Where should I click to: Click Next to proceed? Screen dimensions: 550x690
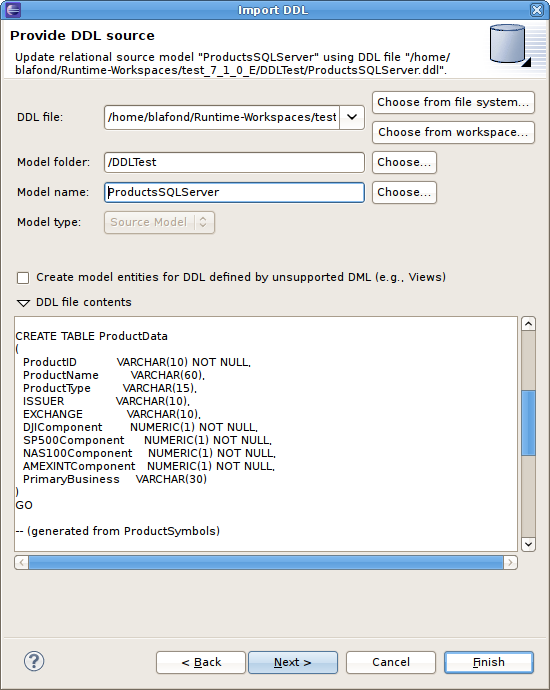pos(293,662)
